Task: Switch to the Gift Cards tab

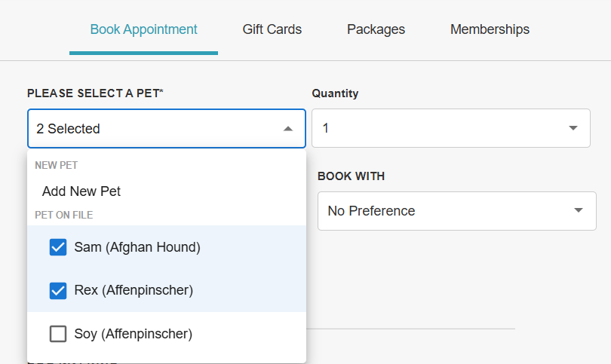Action: click(272, 30)
